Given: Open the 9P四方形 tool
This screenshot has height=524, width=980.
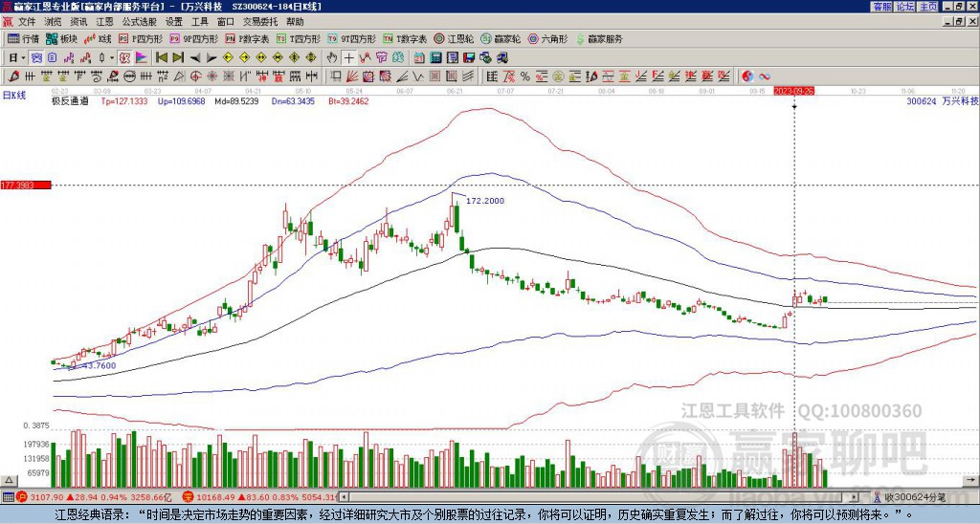Looking at the screenshot, I should (x=194, y=38).
